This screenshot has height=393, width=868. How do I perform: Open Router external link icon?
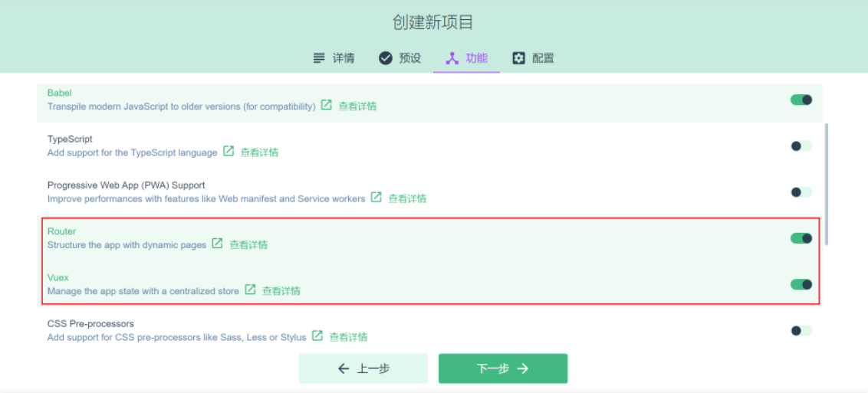point(218,243)
